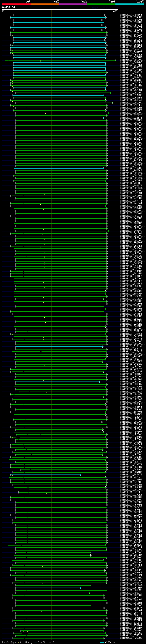Open the UniRef100_A7KCX7 hit label
The image size is (146, 644).
click(131, 296)
